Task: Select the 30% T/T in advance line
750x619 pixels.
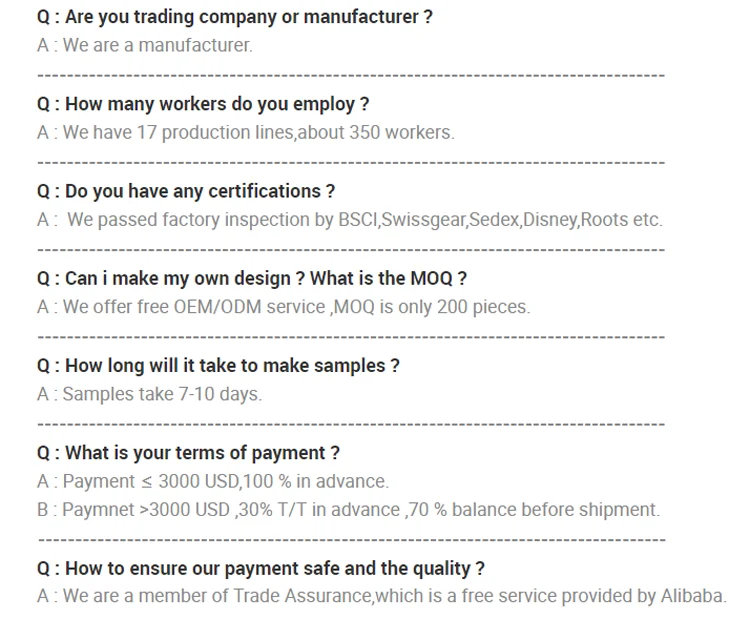Action: pyautogui.click(x=349, y=510)
